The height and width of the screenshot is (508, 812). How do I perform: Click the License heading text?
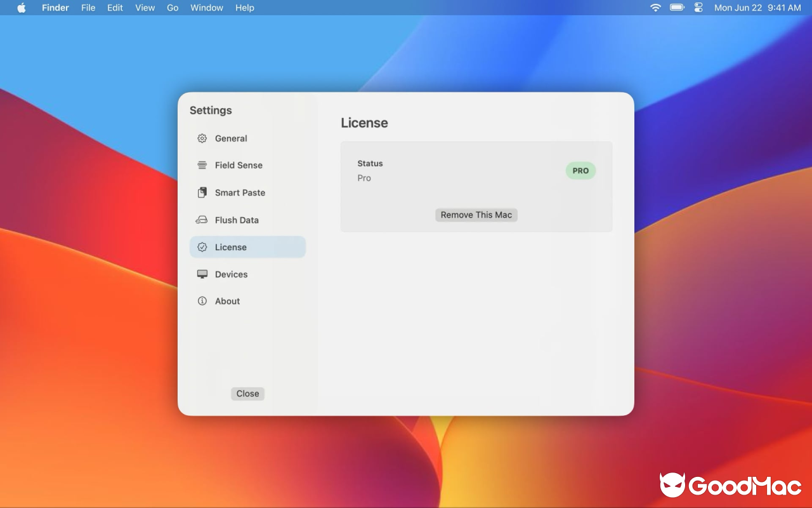pos(364,123)
